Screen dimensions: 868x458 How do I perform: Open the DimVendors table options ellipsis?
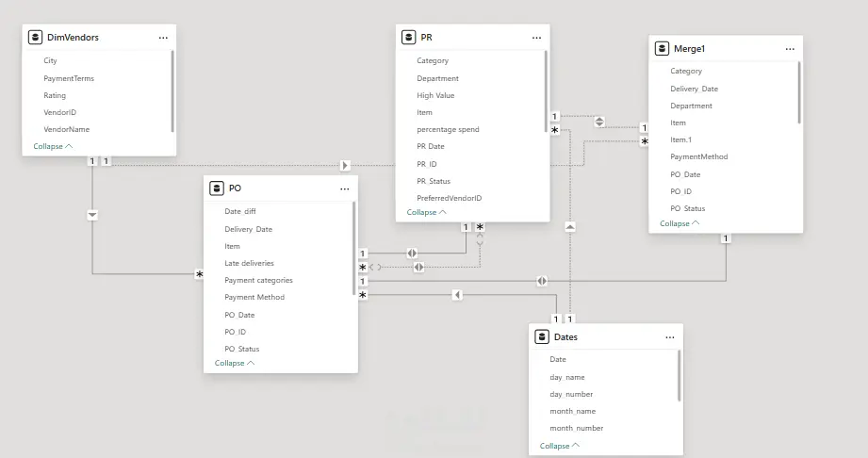pyautogui.click(x=163, y=38)
